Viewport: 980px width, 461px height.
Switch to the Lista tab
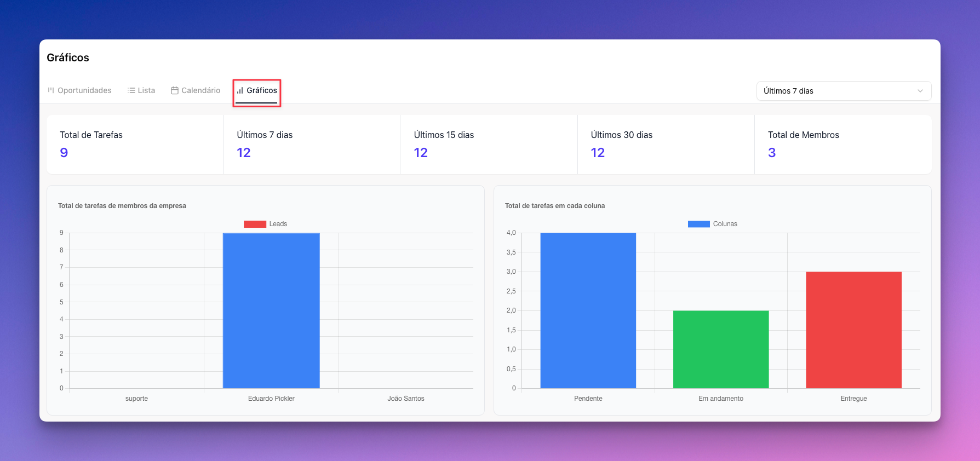click(x=146, y=90)
